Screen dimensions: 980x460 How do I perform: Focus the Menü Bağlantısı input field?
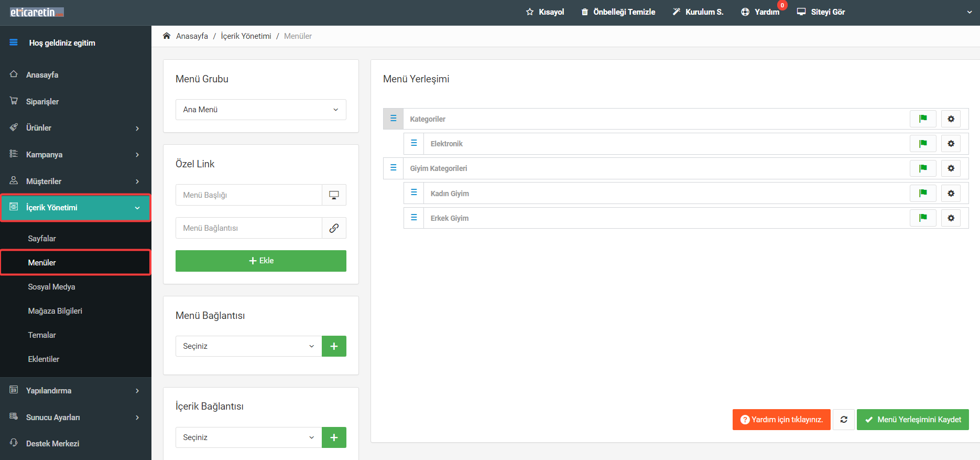[x=249, y=228]
